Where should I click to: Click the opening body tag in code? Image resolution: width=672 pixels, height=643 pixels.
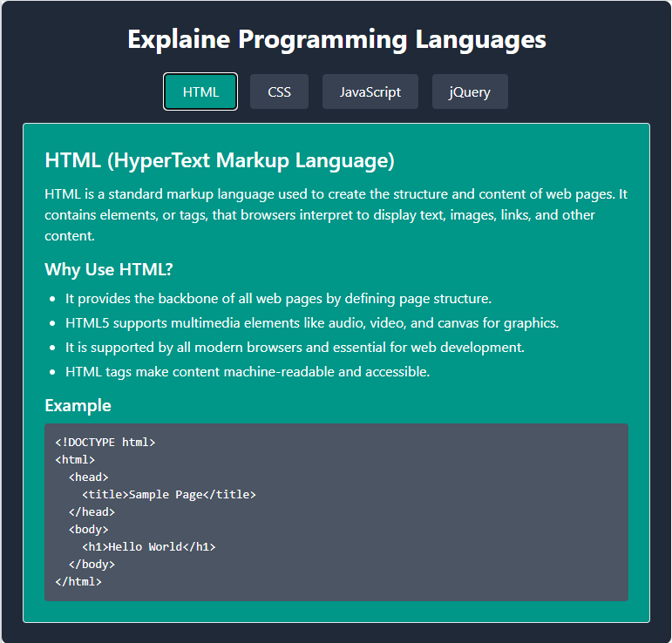click(x=88, y=529)
